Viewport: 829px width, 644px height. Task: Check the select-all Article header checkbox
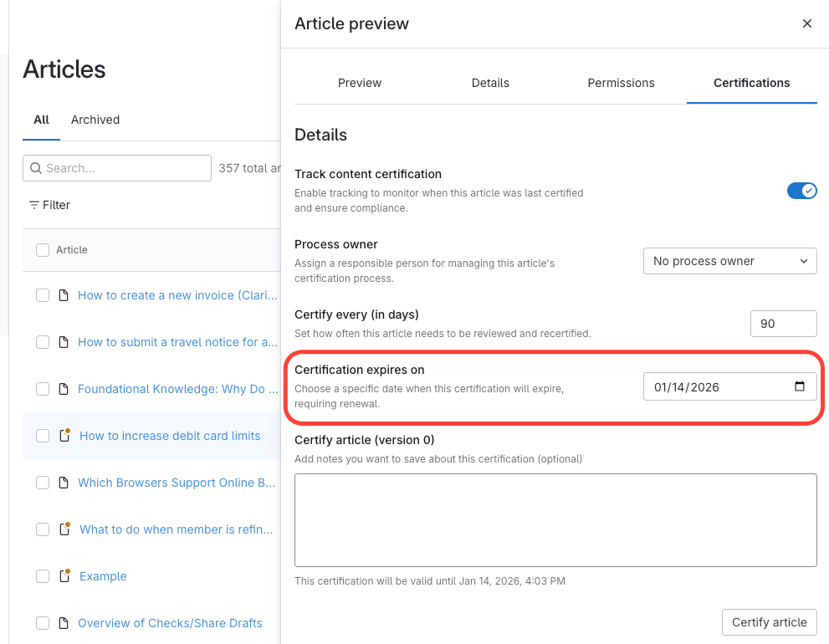pyautogui.click(x=43, y=249)
